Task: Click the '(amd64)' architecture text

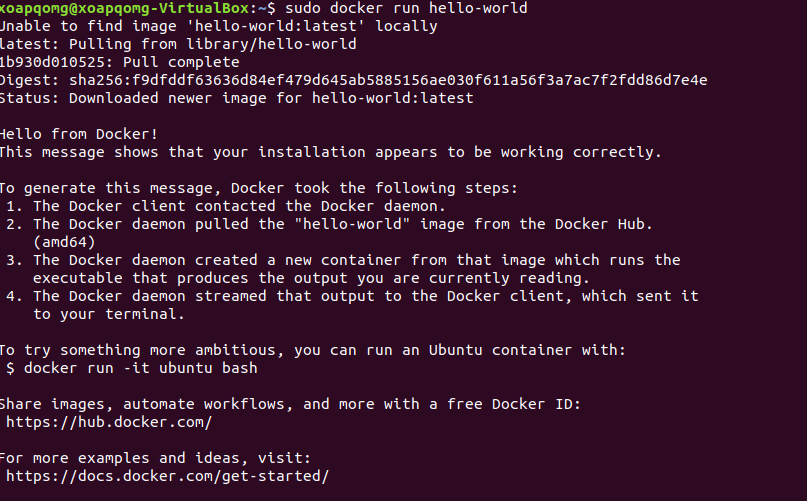Action: pos(64,242)
